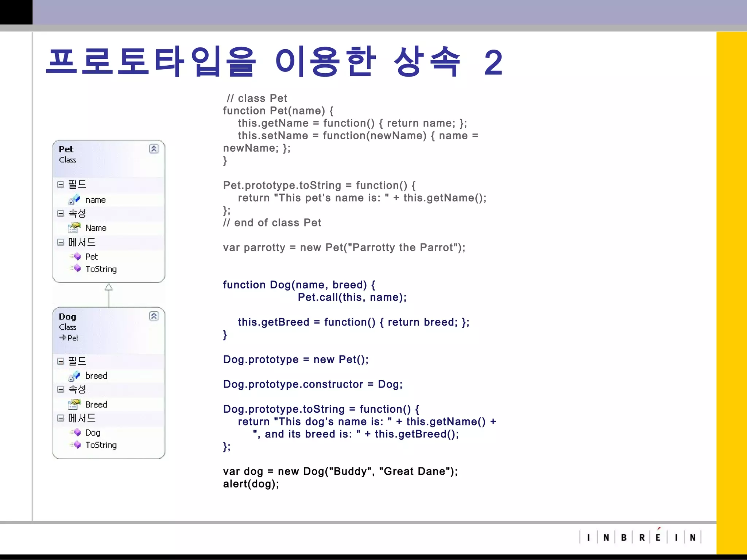Click the inheritance arrow icon beside Pet in Dog header
Viewport: 747px width, 560px height.
[x=63, y=338]
